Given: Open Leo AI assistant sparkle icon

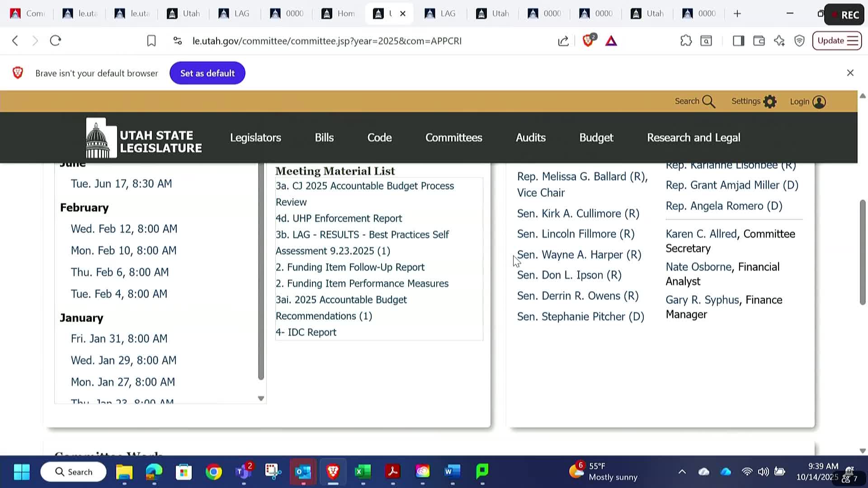Looking at the screenshot, I should (x=779, y=41).
